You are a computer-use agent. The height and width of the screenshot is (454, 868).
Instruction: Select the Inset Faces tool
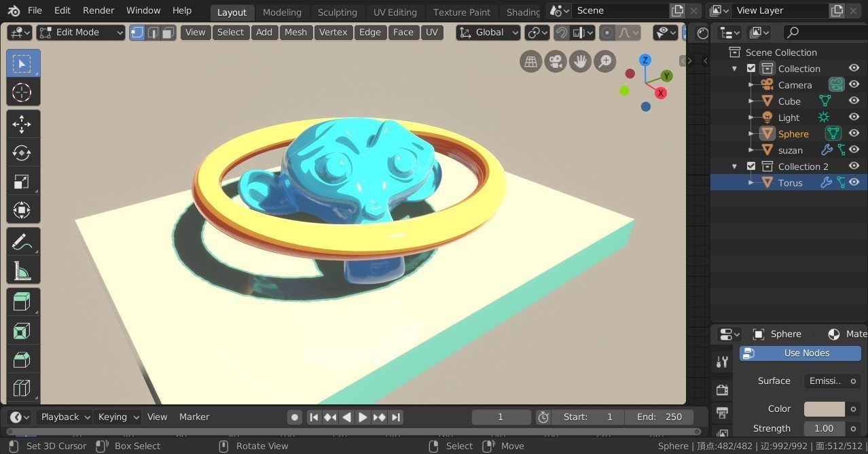pyautogui.click(x=23, y=330)
